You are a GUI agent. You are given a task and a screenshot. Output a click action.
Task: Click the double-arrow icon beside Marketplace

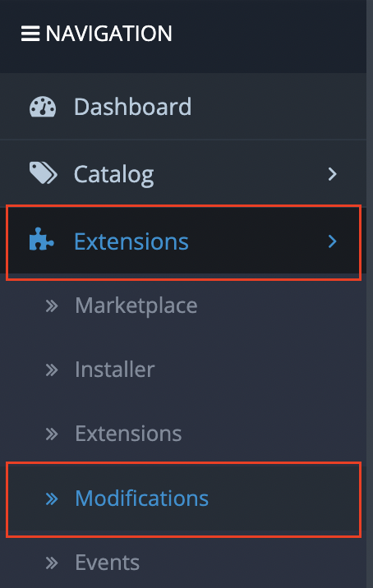coord(52,306)
